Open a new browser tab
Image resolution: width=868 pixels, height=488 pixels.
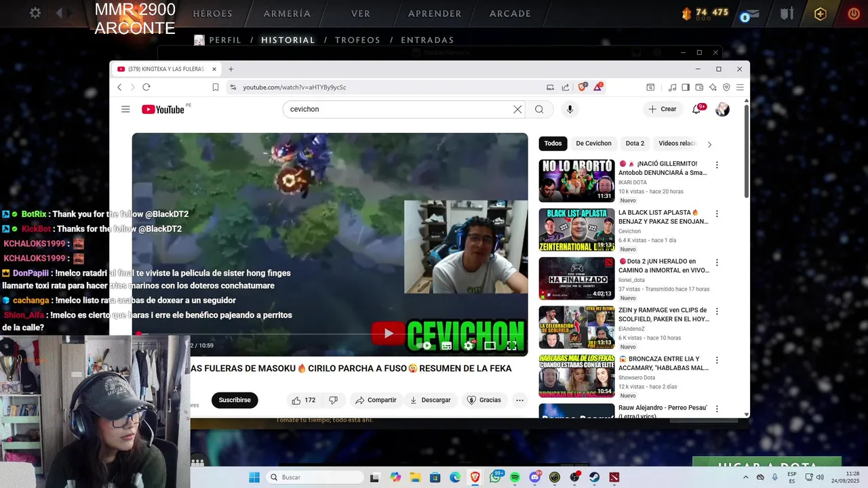point(231,69)
